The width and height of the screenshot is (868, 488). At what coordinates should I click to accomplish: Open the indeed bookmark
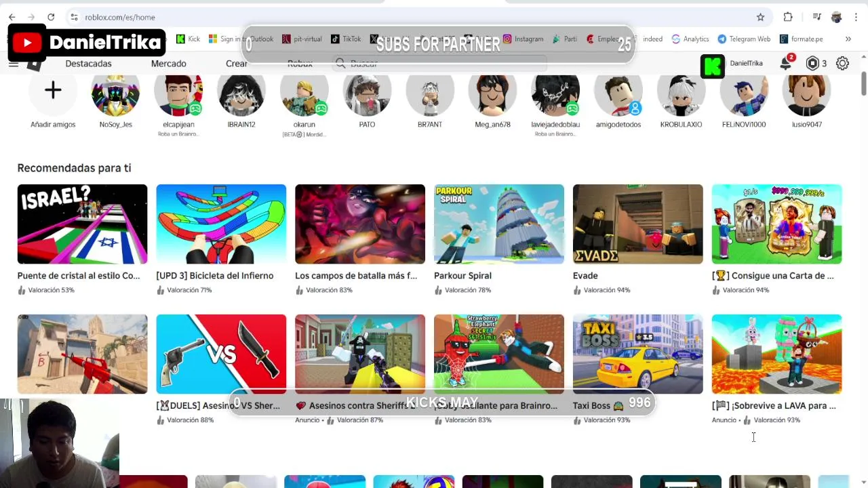pos(652,39)
